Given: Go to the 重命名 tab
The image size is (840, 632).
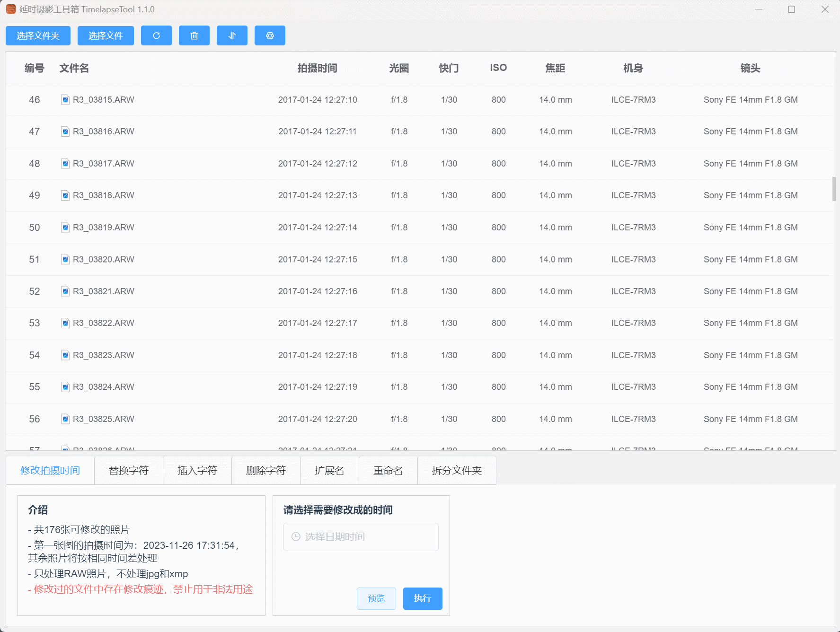Looking at the screenshot, I should point(388,470).
